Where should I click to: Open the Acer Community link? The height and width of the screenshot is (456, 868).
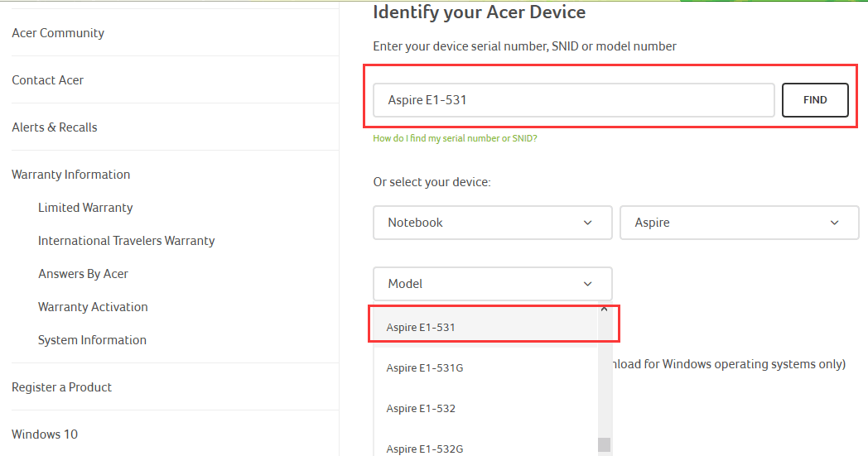(x=58, y=33)
